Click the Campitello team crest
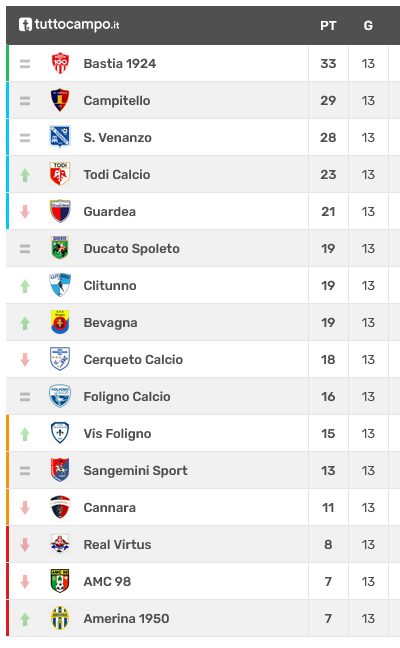The image size is (400, 648). coord(60,100)
